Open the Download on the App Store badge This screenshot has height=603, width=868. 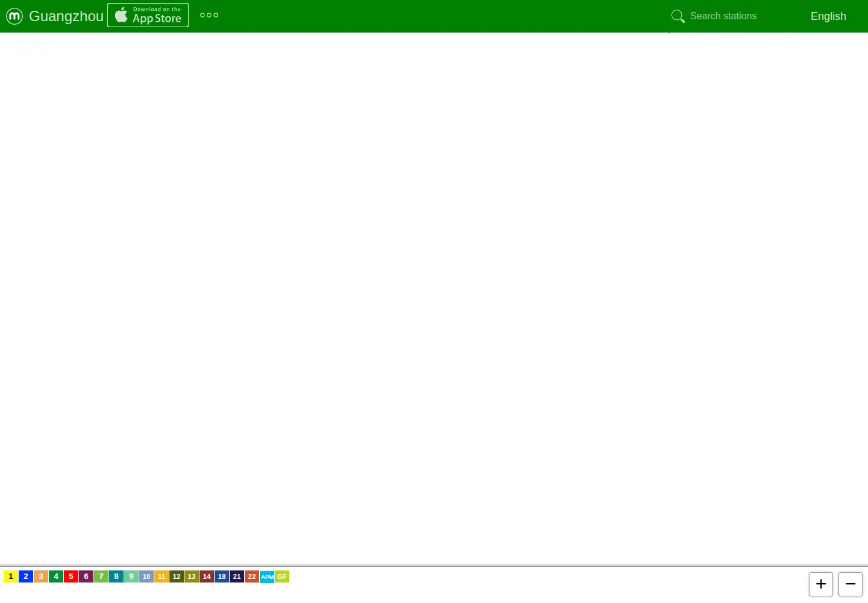[x=148, y=15]
